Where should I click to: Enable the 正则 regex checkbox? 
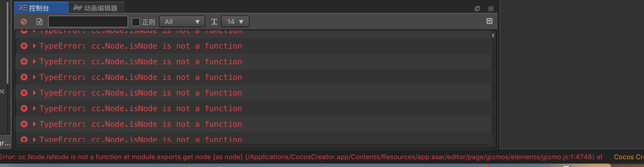click(x=136, y=22)
